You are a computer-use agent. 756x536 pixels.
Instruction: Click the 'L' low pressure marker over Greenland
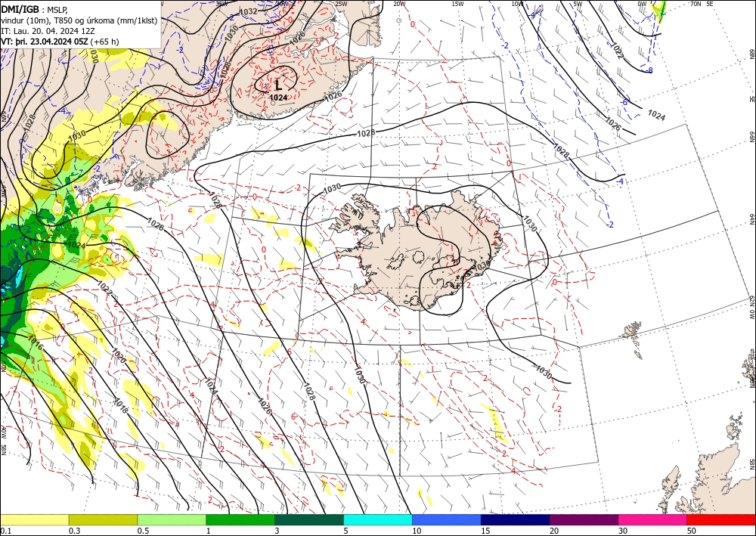[x=278, y=85]
